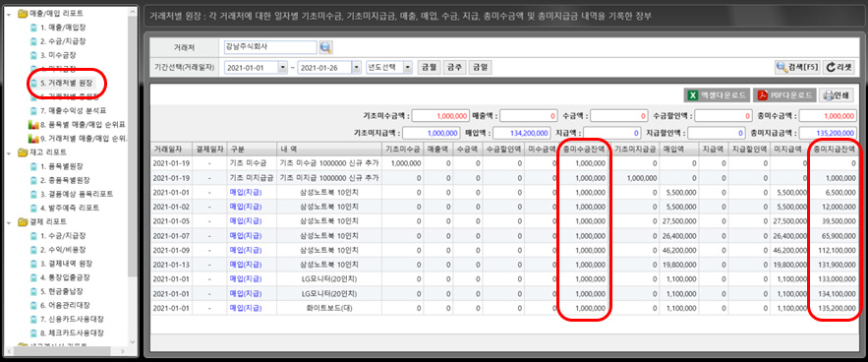Click the document icon of 2. 수익/비용장

(34, 250)
